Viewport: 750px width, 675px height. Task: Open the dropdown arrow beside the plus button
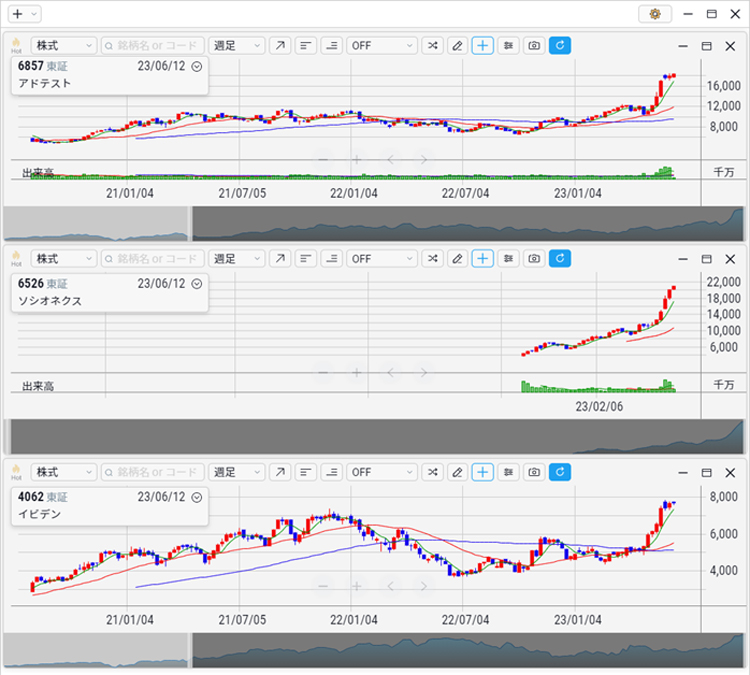coord(35,14)
